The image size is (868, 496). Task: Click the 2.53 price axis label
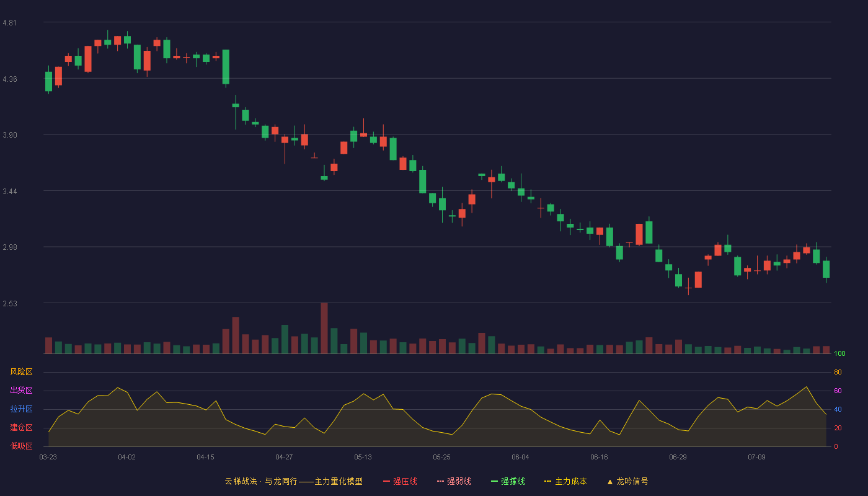click(9, 304)
